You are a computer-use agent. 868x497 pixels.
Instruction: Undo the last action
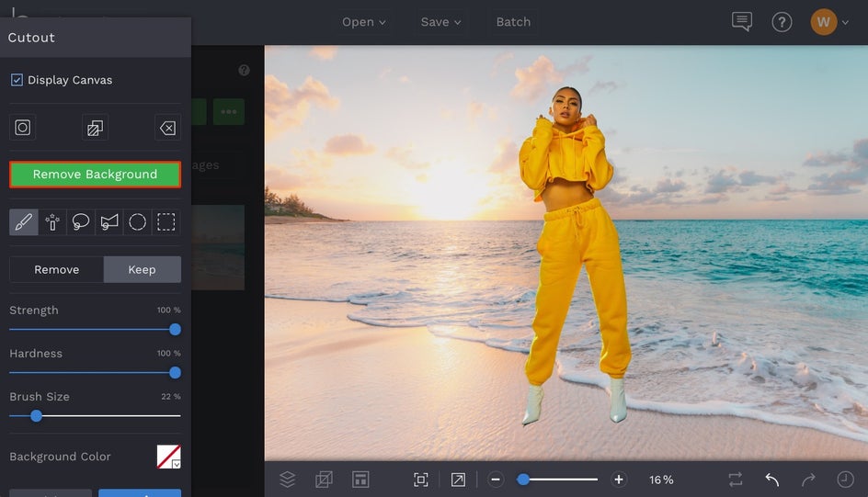[772, 480]
